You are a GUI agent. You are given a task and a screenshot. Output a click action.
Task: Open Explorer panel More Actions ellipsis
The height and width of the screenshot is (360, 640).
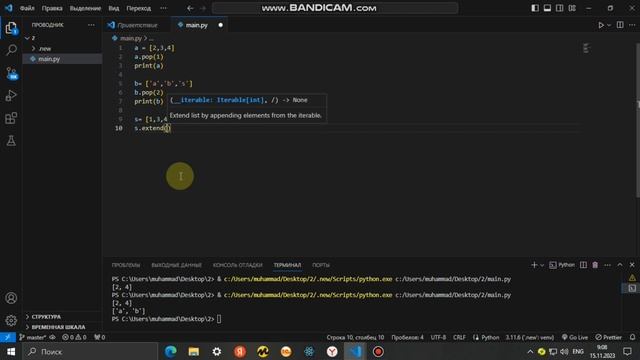pos(91,25)
